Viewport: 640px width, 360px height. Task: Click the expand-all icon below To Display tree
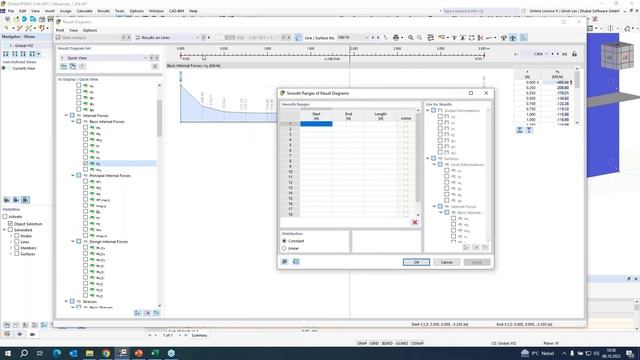[x=138, y=313]
